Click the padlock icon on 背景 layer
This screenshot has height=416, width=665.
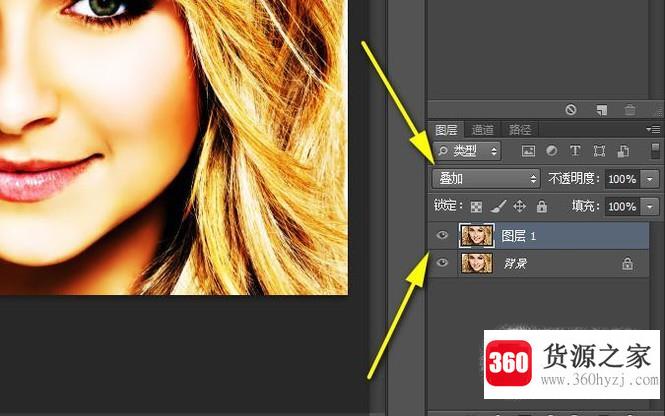point(627,263)
